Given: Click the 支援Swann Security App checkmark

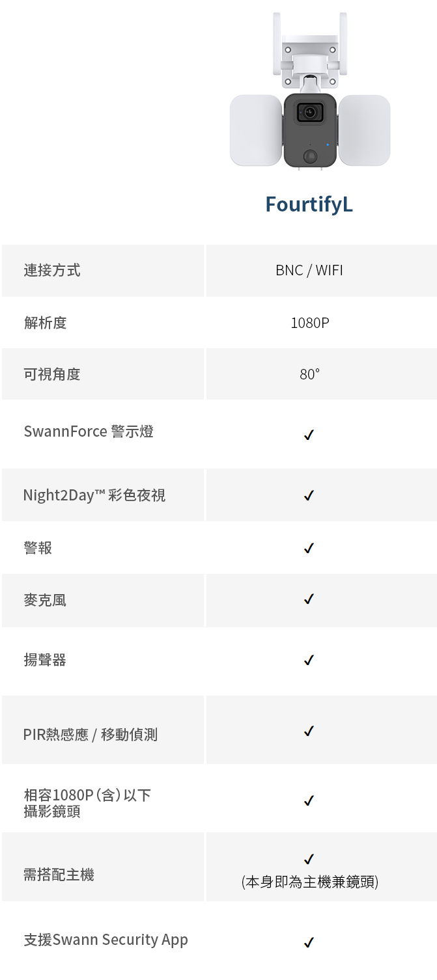Looking at the screenshot, I should click(309, 942).
